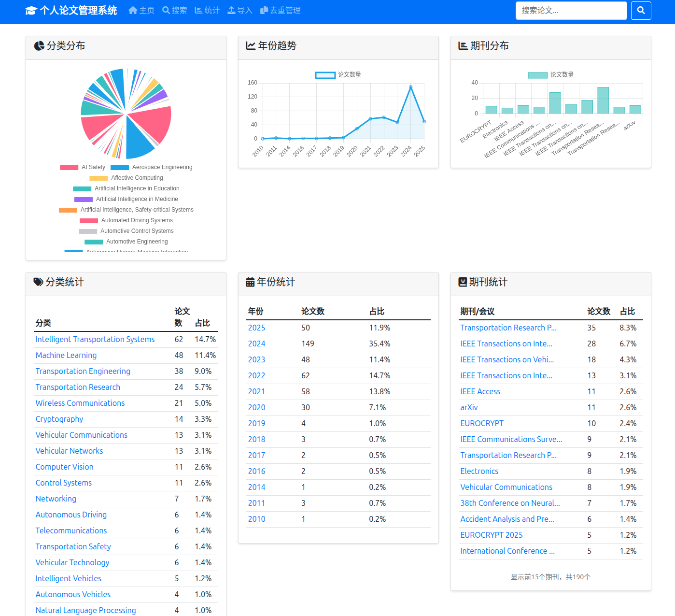This screenshot has width=675, height=616.
Task: Toggle 论文数量 legend in journal bar chart
Action: [551, 75]
